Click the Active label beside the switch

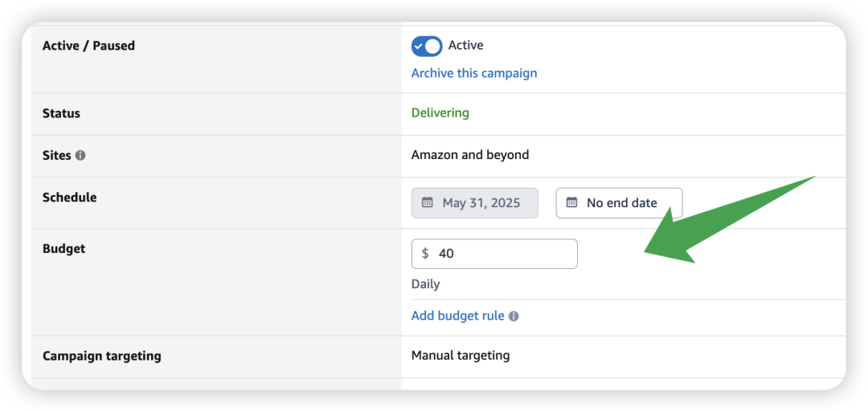(x=465, y=46)
